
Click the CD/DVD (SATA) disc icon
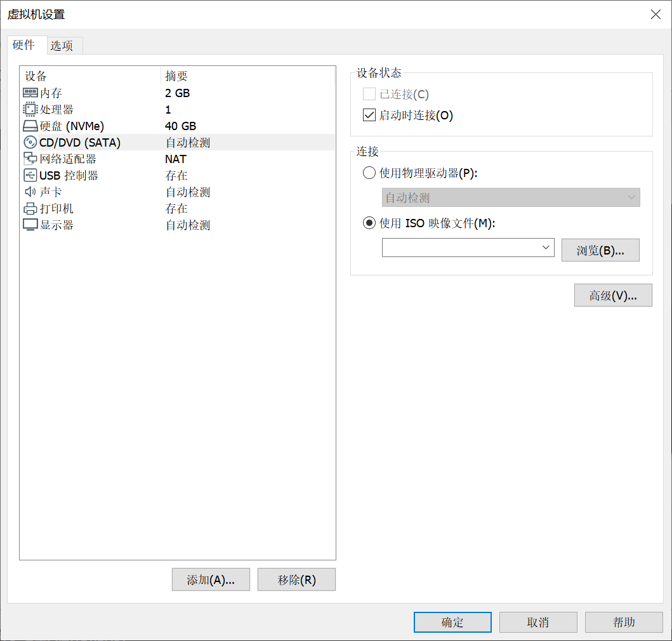(x=30, y=142)
